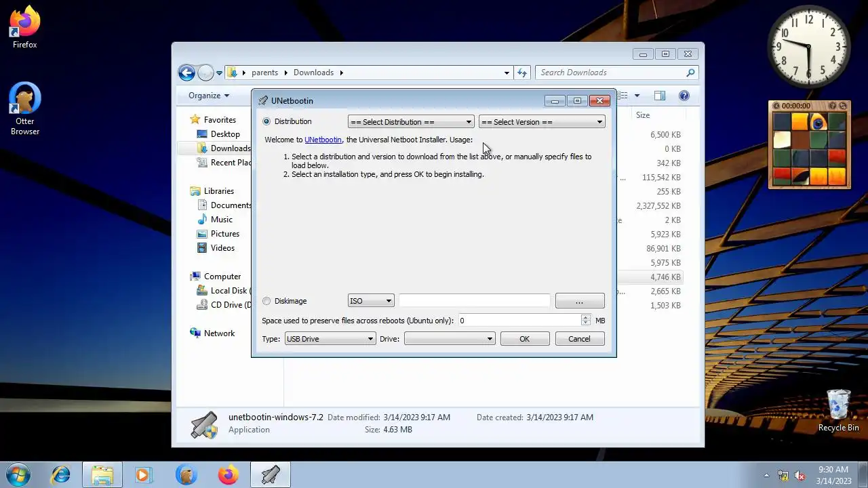The height and width of the screenshot is (488, 868).
Task: Open Pictures library in navigation pane
Action: (224, 234)
